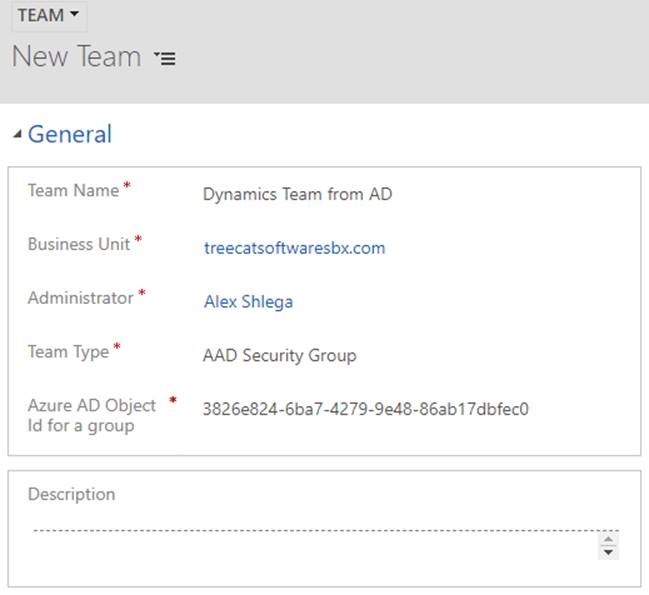This screenshot has width=649, height=595.
Task: Click the New Team form title
Action: [77, 56]
